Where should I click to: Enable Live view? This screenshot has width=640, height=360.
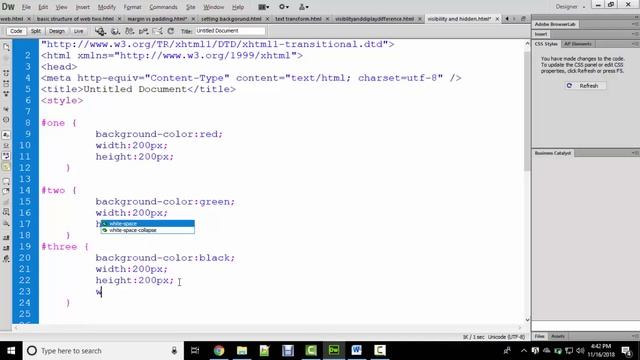click(78, 31)
